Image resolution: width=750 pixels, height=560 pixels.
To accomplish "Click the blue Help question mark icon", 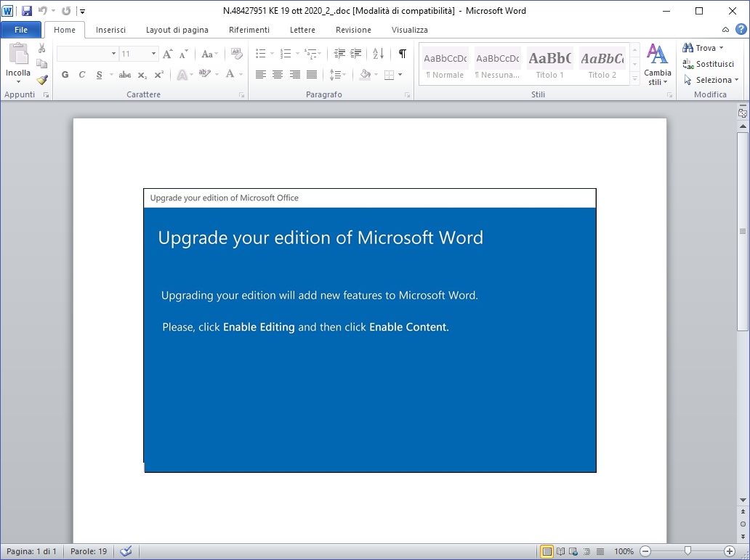I will click(741, 29).
